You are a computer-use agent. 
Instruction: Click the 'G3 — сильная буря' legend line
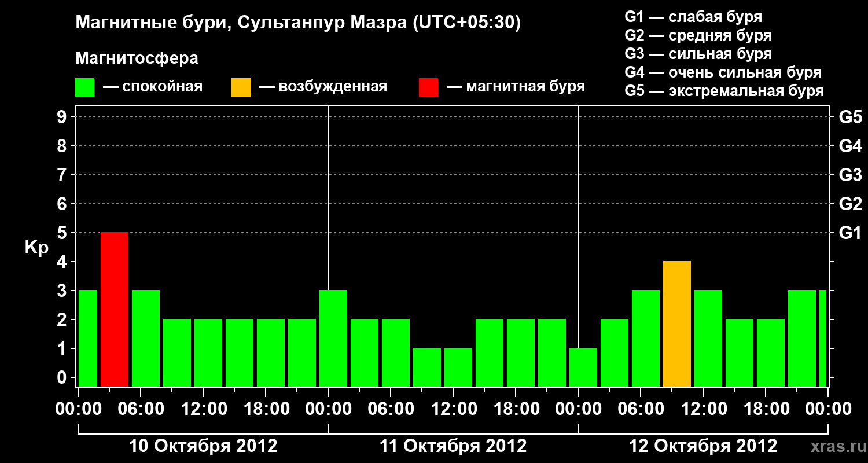(x=698, y=54)
